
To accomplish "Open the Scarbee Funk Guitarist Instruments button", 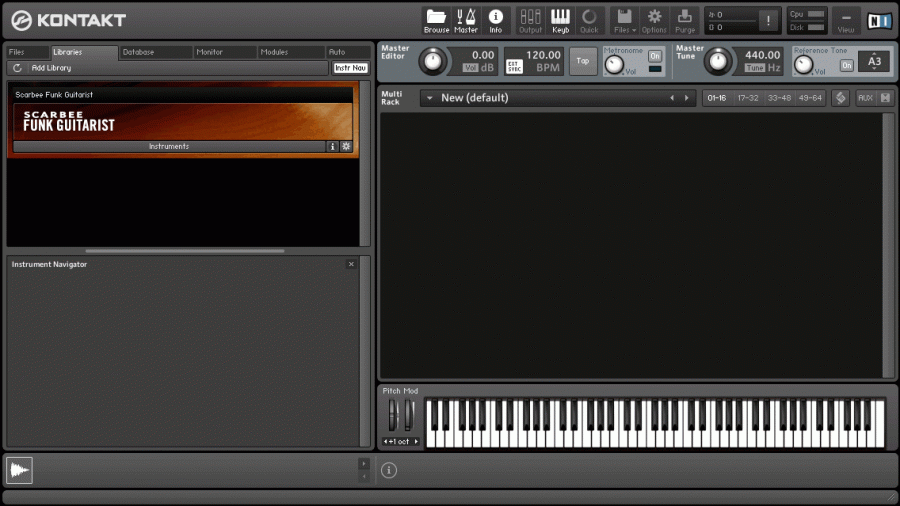I will 169,146.
